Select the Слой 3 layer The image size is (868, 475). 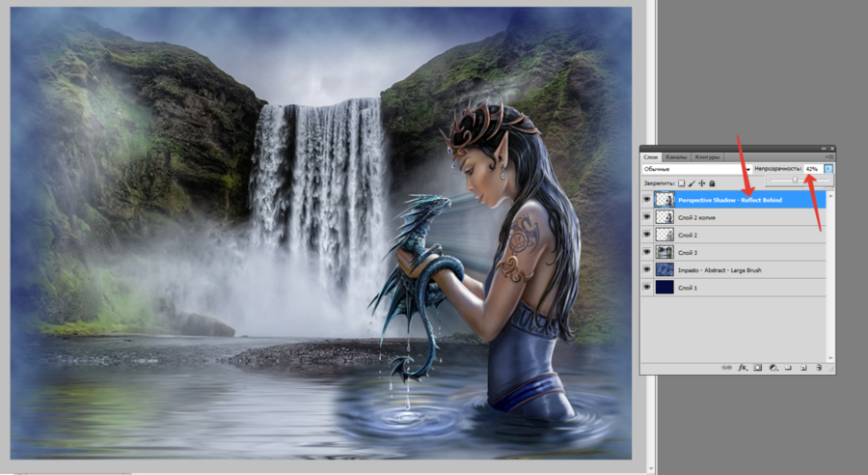click(x=733, y=252)
